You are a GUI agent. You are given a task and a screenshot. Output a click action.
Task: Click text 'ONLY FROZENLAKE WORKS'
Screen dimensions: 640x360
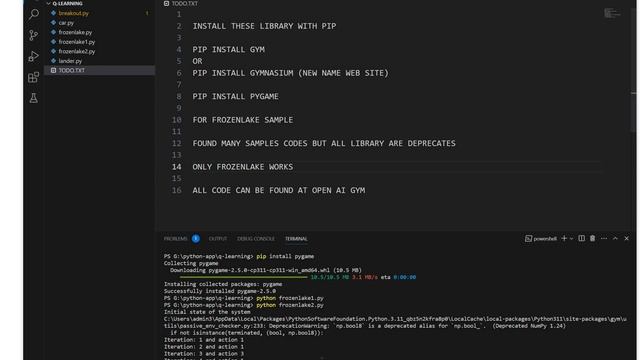243,167
